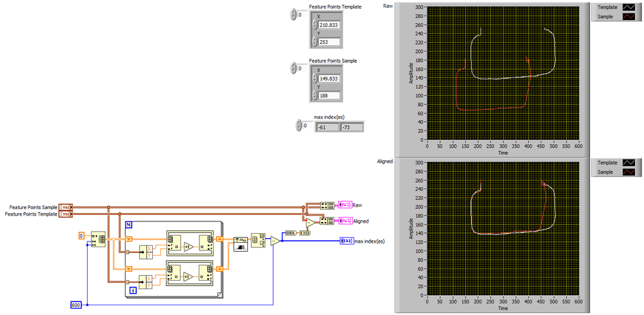Click the Raw graph Time axis label
This screenshot has height=315, width=644.
[x=503, y=153]
